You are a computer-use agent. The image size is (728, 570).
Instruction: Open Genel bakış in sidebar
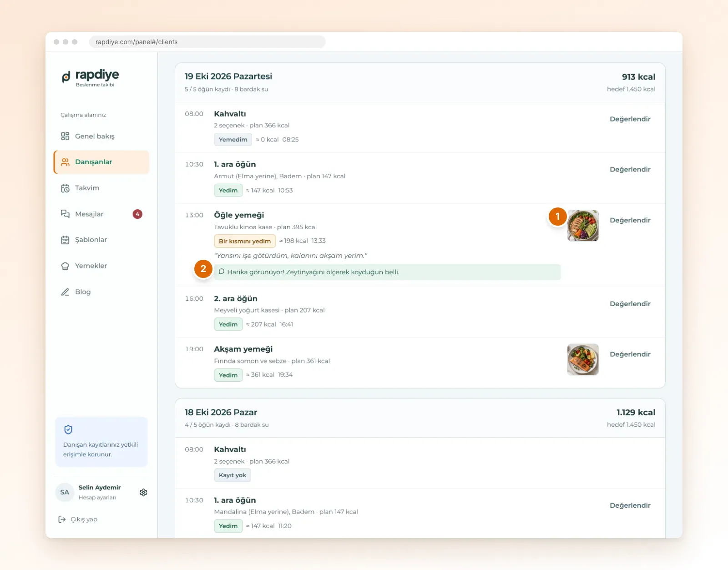(x=101, y=136)
